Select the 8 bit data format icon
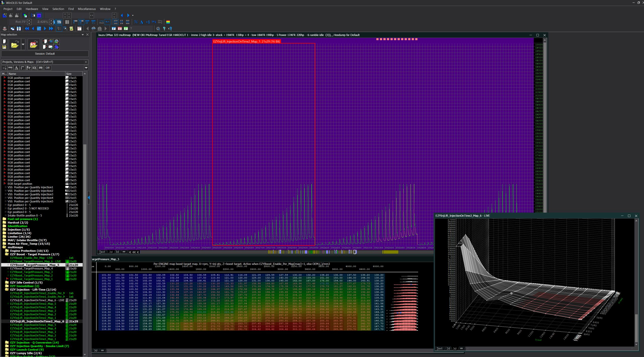The image size is (644, 357). point(75,22)
